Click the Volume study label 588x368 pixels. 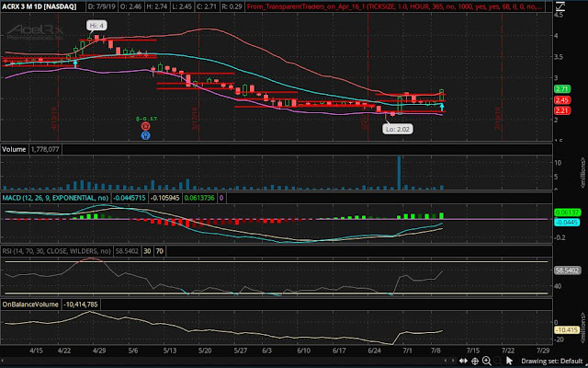pyautogui.click(x=14, y=149)
